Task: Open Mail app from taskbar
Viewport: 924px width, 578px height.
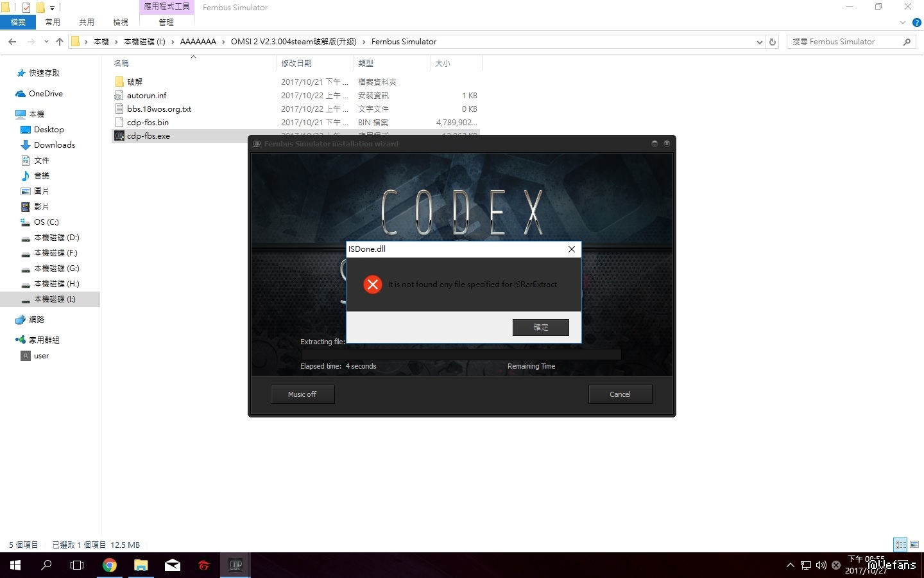Action: tap(173, 565)
